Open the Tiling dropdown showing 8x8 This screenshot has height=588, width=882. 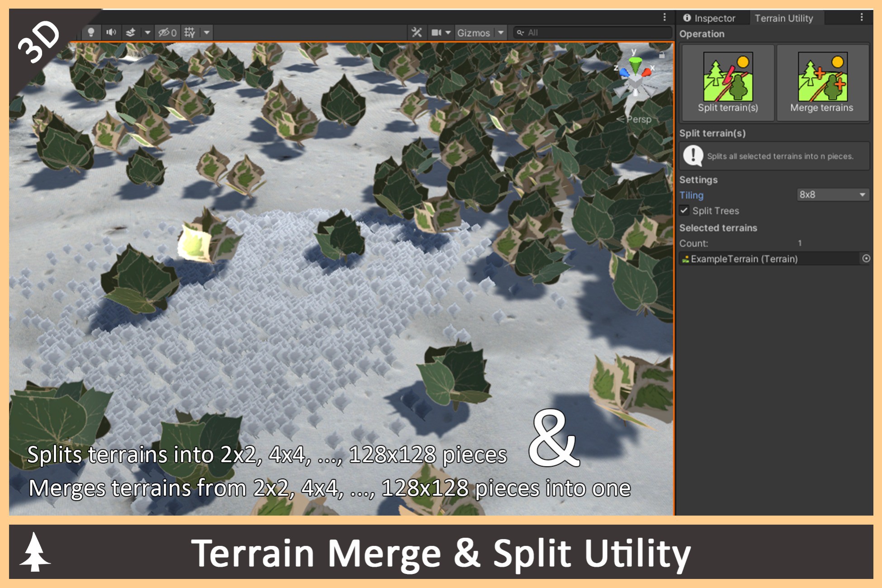point(832,195)
